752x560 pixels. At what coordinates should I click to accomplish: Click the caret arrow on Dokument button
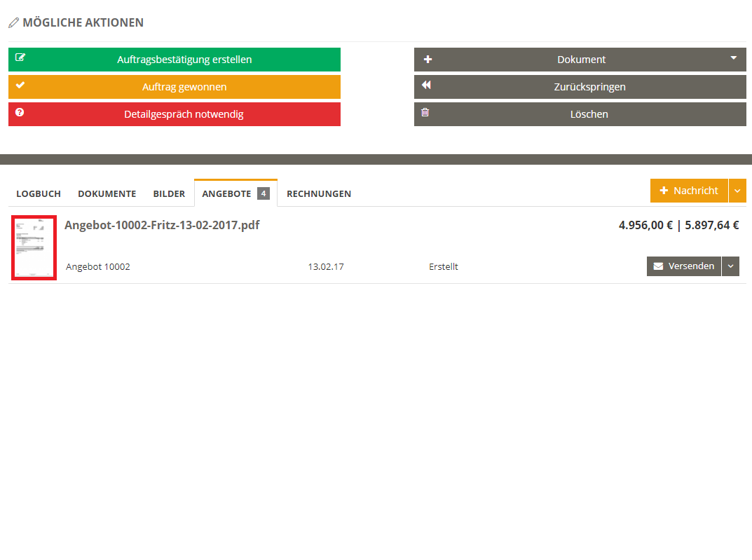pyautogui.click(x=733, y=58)
